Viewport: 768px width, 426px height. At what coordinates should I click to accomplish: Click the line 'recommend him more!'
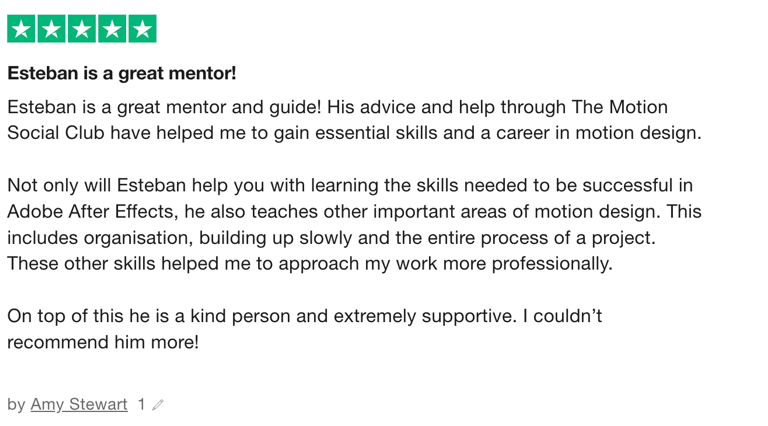click(103, 342)
